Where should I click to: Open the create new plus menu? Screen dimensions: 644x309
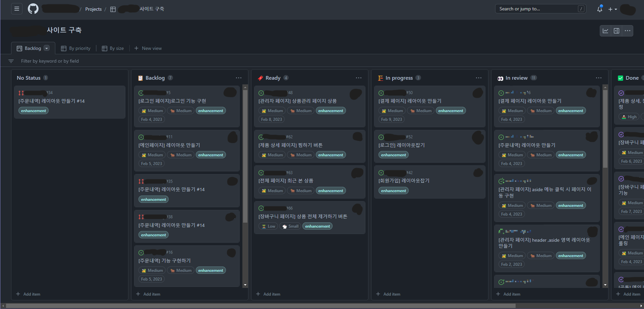coord(612,9)
